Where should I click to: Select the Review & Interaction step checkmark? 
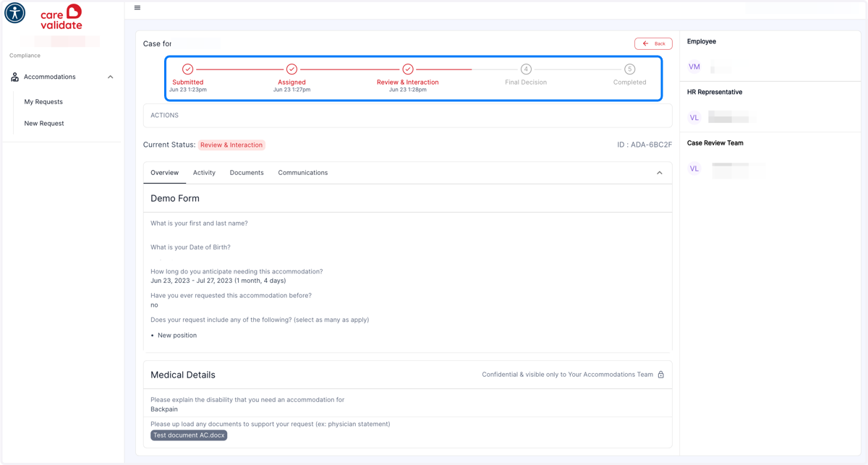tap(408, 69)
